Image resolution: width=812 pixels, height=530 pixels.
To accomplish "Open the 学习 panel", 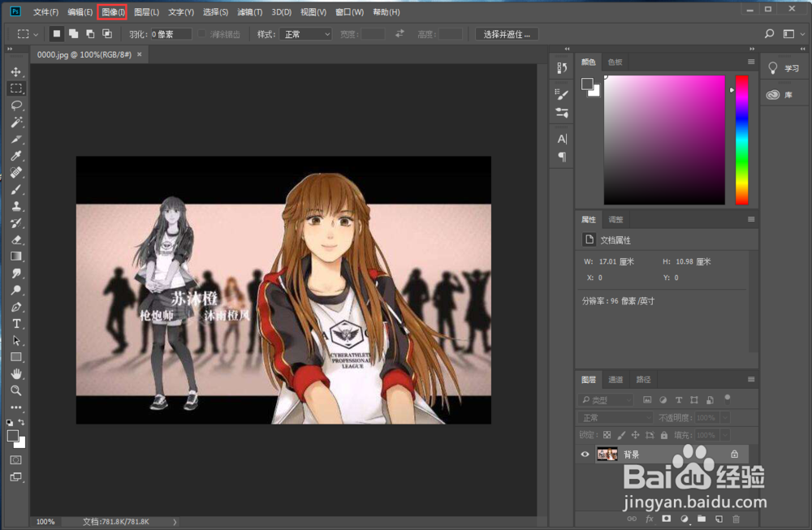I will 783,68.
